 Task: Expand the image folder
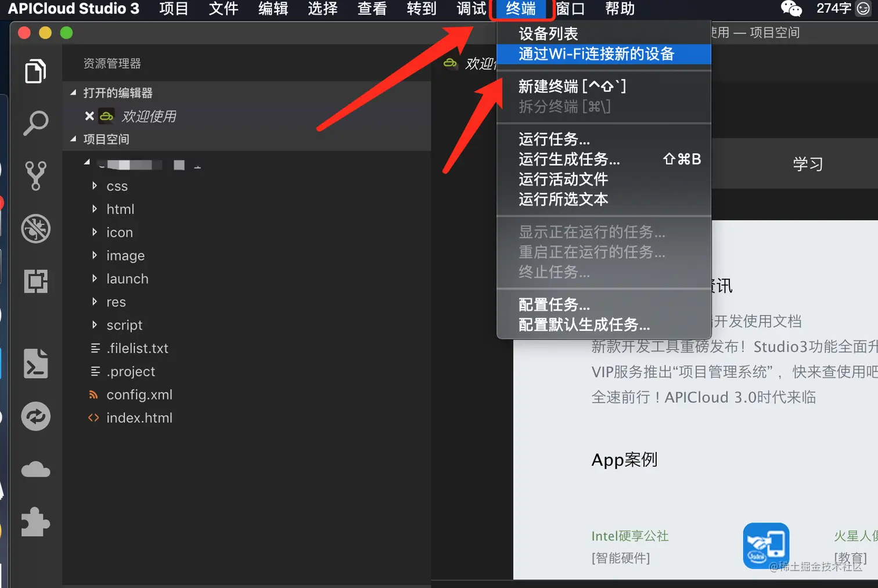[x=94, y=255]
